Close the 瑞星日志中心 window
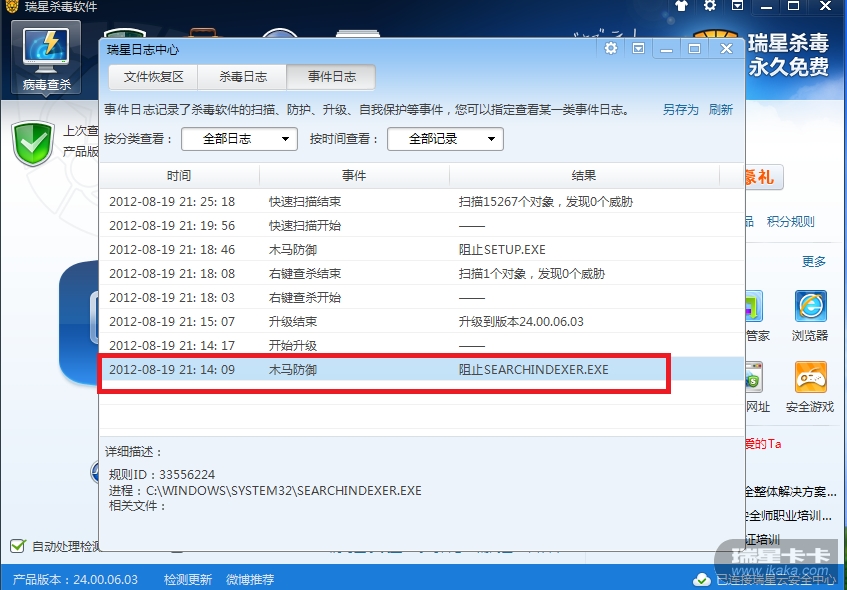 coord(727,49)
